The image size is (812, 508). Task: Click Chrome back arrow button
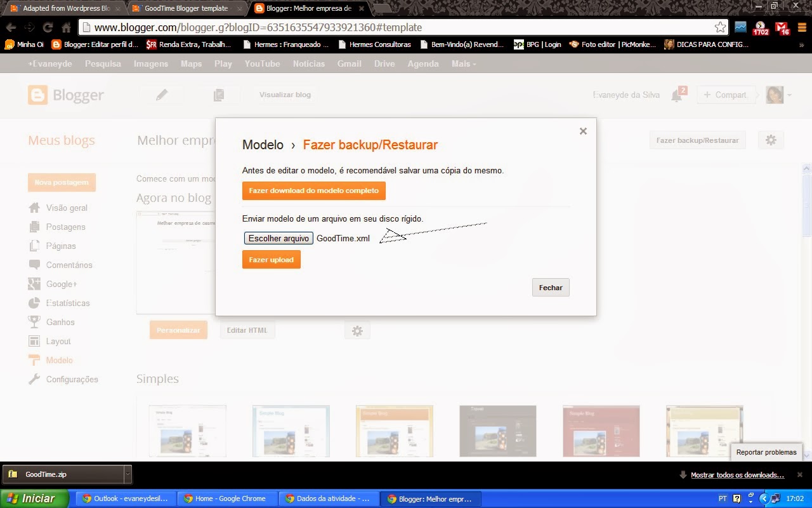click(x=11, y=28)
